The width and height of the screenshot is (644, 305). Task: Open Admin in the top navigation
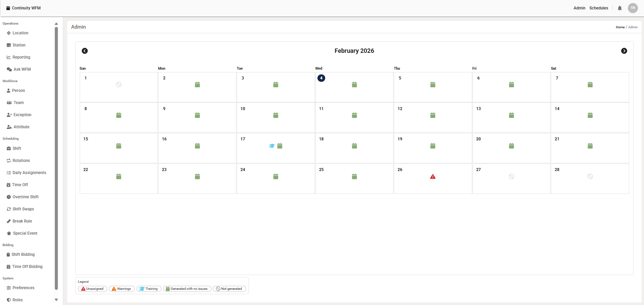click(579, 8)
